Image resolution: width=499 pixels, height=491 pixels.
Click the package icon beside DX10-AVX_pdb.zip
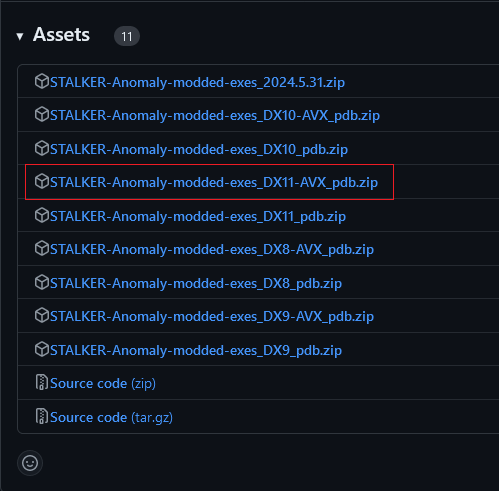pos(42,115)
